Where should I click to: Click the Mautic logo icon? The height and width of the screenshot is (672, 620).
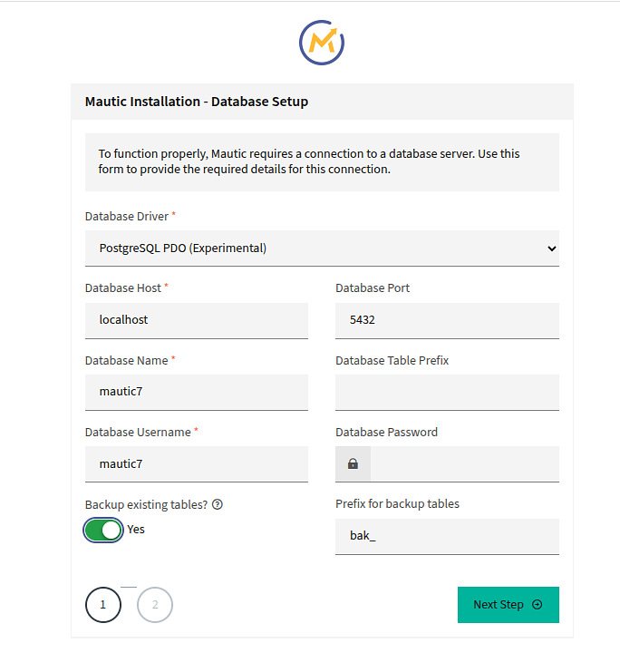[x=322, y=42]
